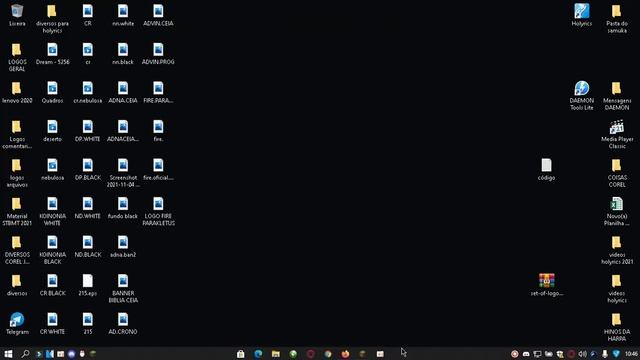Select the Pasta do samuka folder

[x=617, y=19]
